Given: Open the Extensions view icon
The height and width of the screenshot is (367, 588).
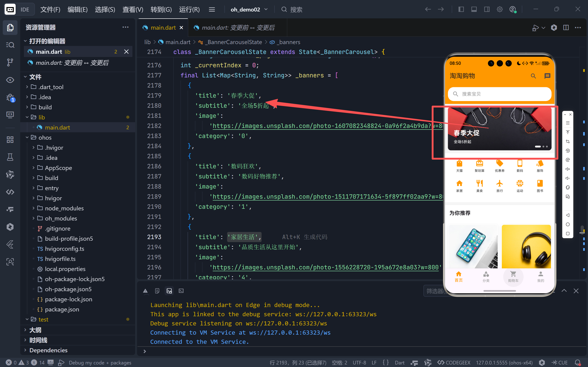Looking at the screenshot, I should 10,140.
